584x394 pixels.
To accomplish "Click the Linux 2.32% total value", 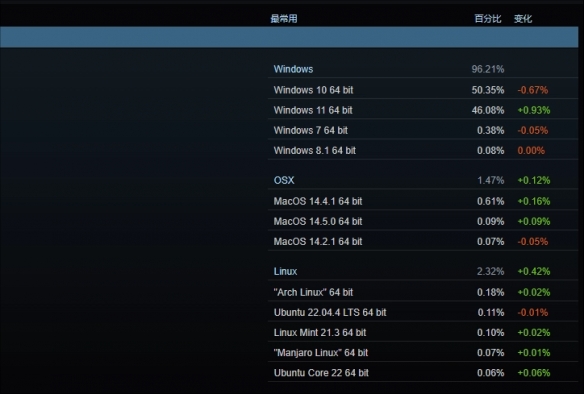I will [x=491, y=271].
